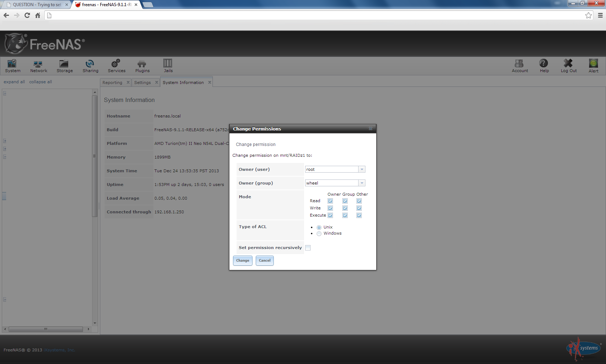Click the iXsystems logo in footer
Screen dimensions: 606x364
584,349
